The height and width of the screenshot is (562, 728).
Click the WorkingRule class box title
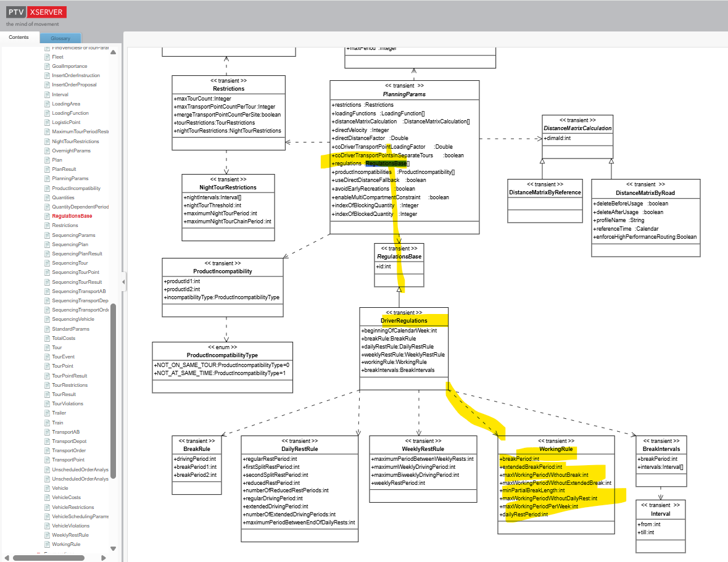555,450
